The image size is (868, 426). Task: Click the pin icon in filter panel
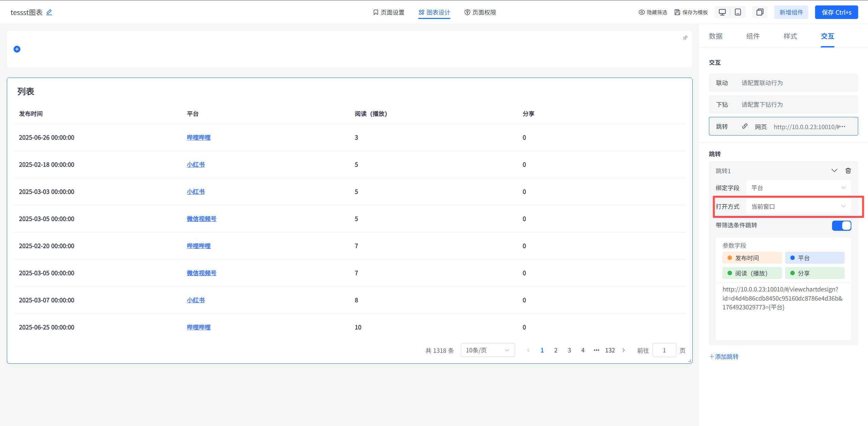tap(685, 38)
